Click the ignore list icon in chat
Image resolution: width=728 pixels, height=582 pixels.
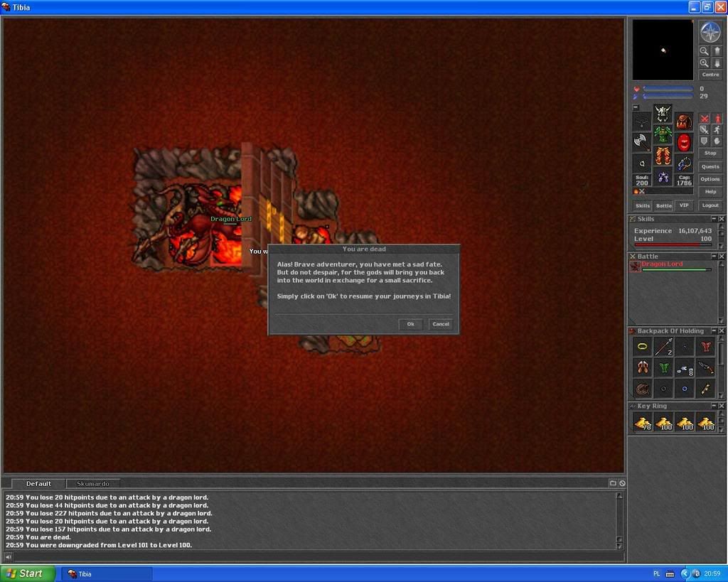622,483
